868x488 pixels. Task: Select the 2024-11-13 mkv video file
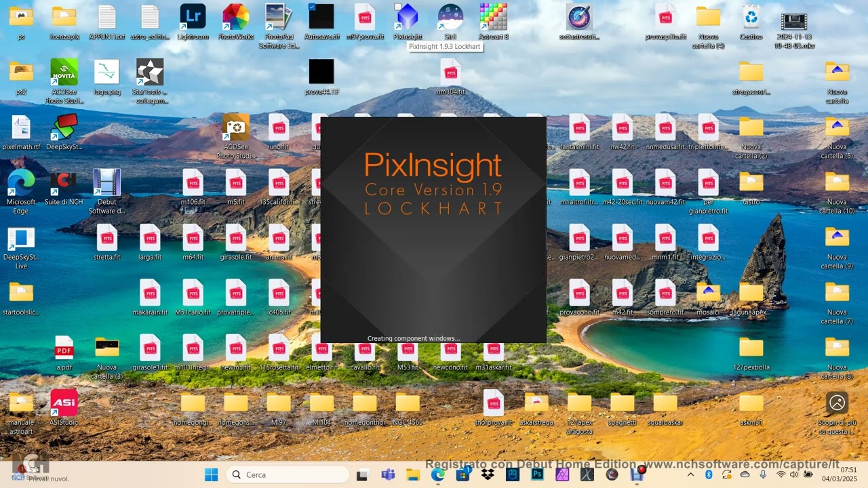[x=794, y=20]
